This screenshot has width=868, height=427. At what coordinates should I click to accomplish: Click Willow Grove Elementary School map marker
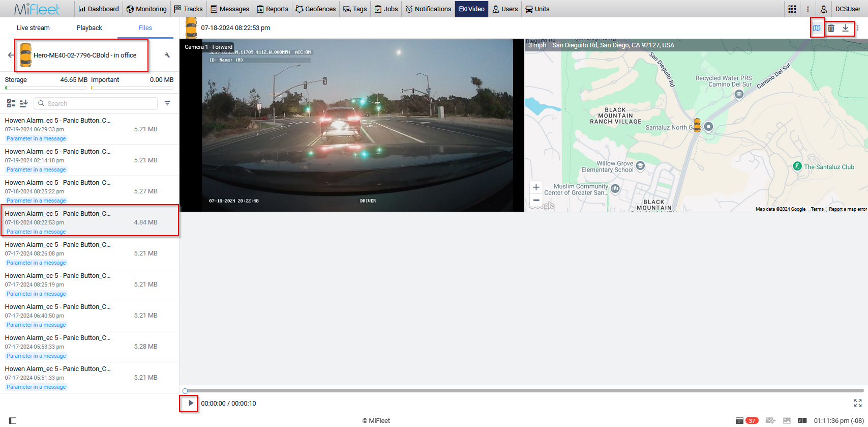(x=640, y=165)
